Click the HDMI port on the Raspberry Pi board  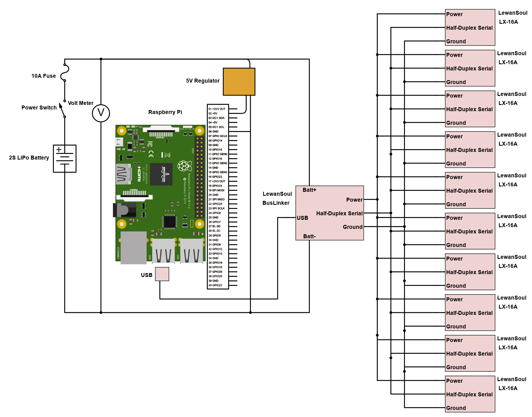pos(124,174)
